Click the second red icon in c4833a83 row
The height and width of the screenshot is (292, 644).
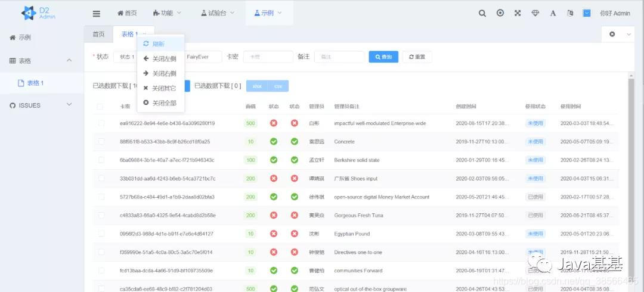click(x=294, y=215)
